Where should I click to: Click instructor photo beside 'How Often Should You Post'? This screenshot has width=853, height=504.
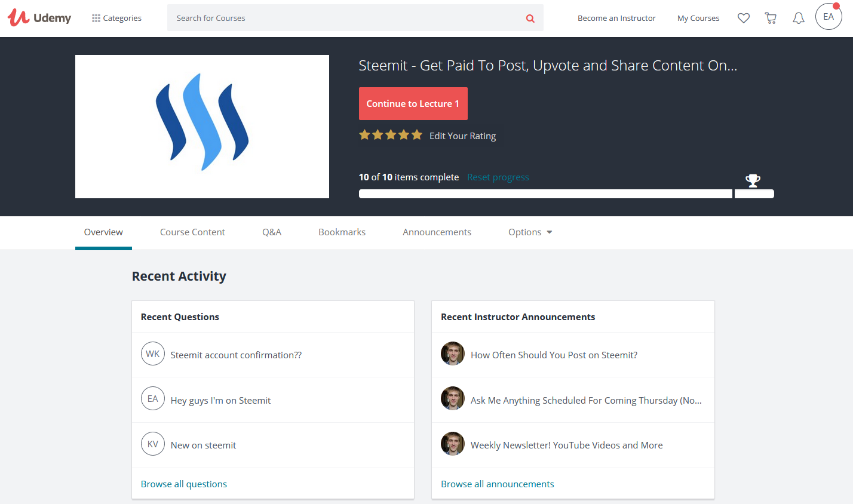[453, 354]
